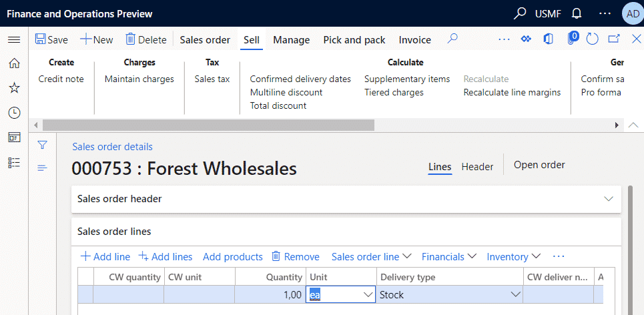Screen dimensions: 644x315
Task: Open the Pick and pack tab
Action: pyautogui.click(x=354, y=40)
